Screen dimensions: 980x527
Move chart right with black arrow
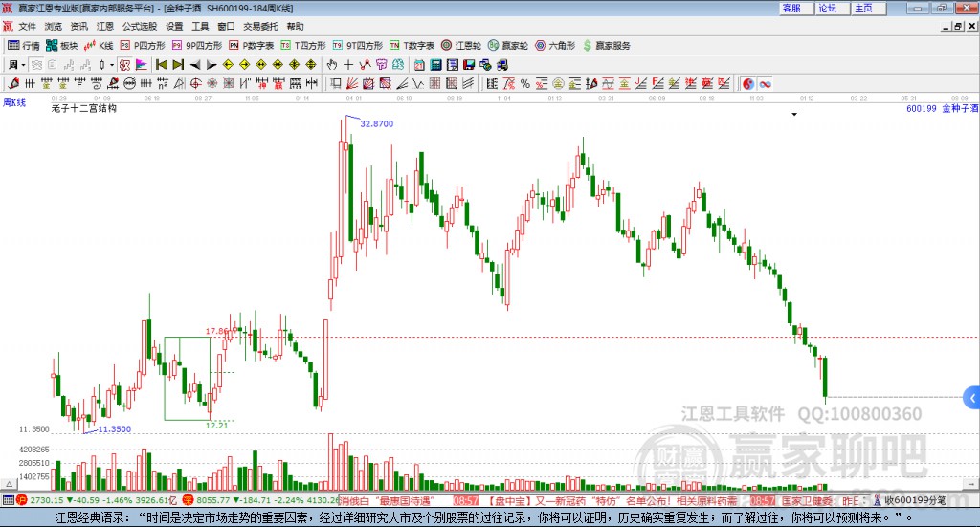coord(212,65)
